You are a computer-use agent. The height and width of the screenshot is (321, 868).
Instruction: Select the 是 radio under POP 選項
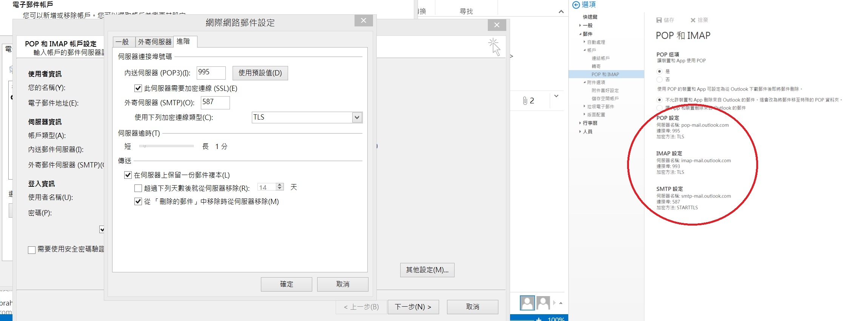(660, 71)
